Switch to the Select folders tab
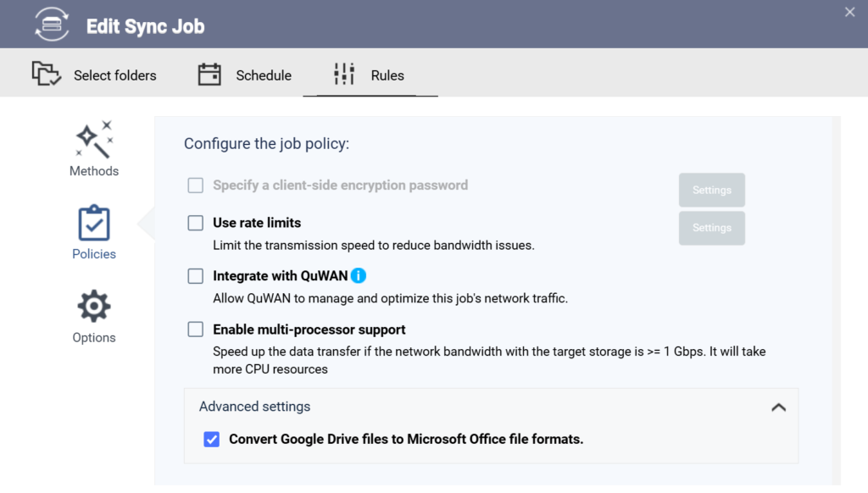Viewport: 868px width, 493px height. (x=94, y=75)
